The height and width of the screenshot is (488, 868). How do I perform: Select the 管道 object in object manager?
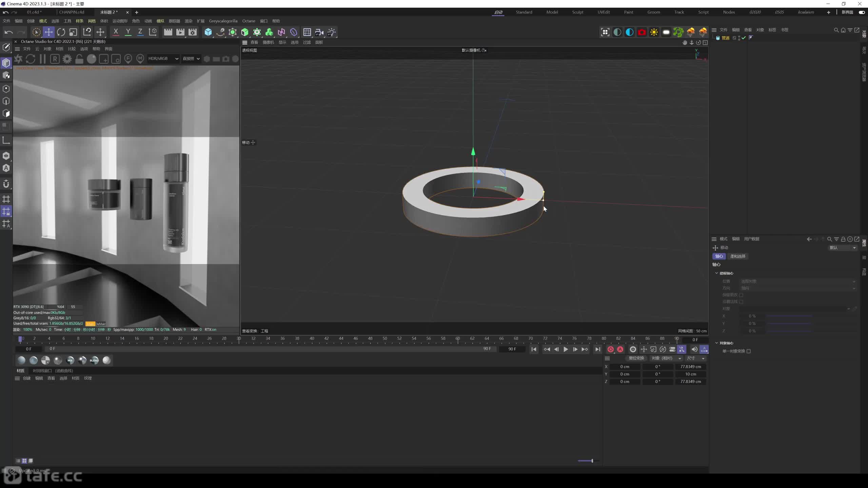[725, 38]
